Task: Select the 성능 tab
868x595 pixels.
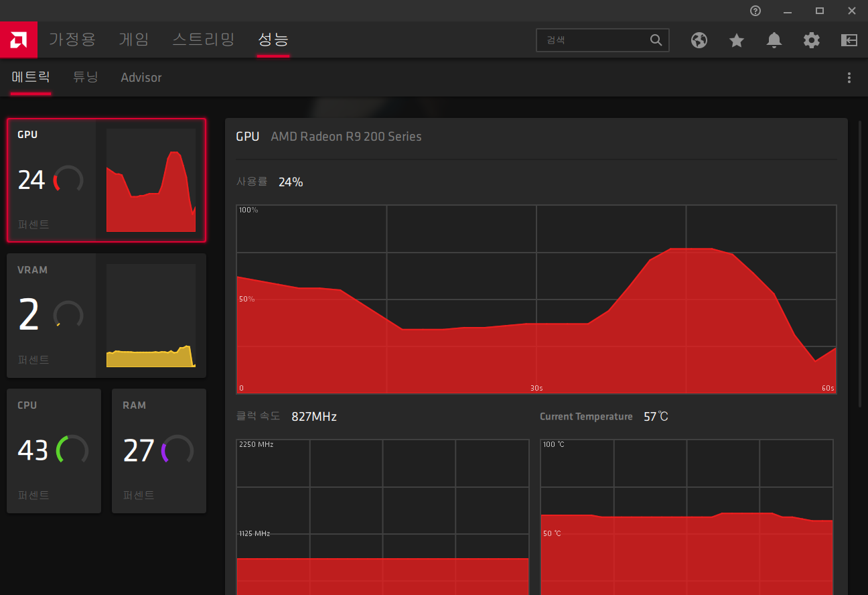Action: click(x=273, y=40)
